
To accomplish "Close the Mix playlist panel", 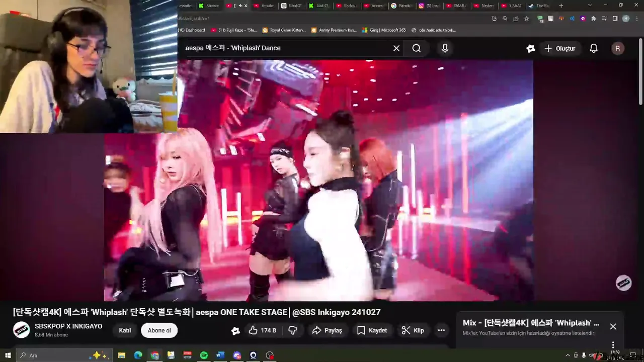I will click(613, 326).
